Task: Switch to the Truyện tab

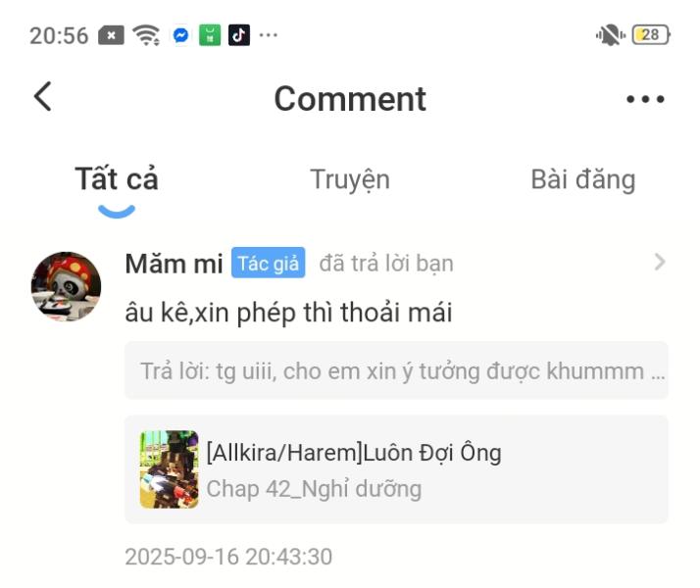Action: (350, 179)
